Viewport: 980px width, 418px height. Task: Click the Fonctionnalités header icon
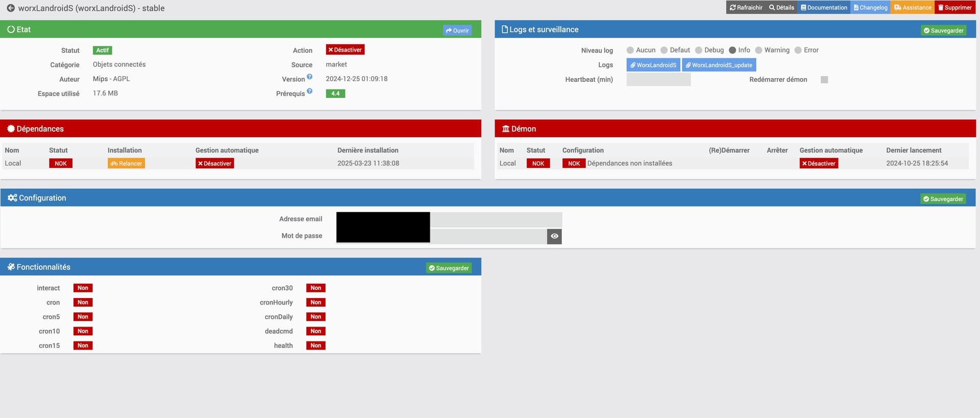tap(11, 267)
